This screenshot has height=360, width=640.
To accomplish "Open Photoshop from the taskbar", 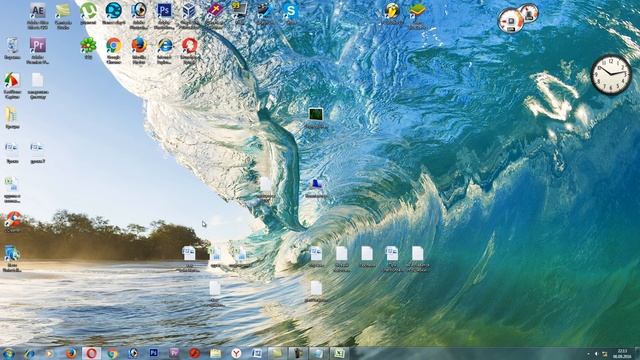I will (x=154, y=353).
